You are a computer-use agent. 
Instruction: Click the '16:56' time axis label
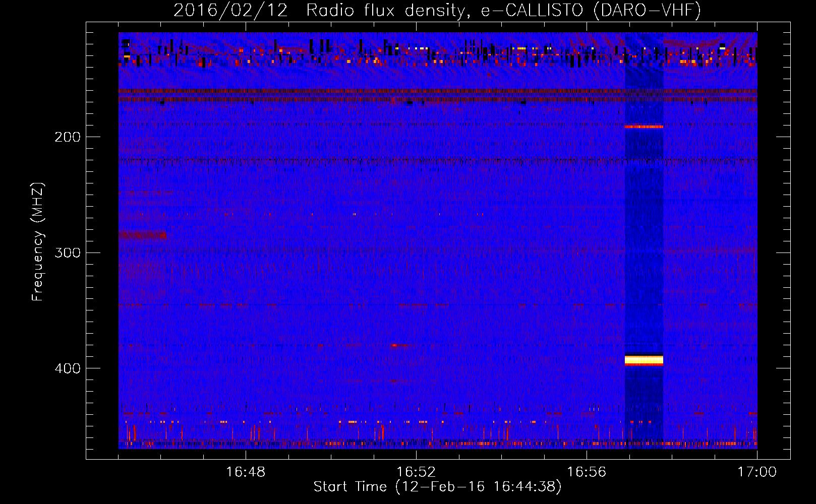point(587,472)
